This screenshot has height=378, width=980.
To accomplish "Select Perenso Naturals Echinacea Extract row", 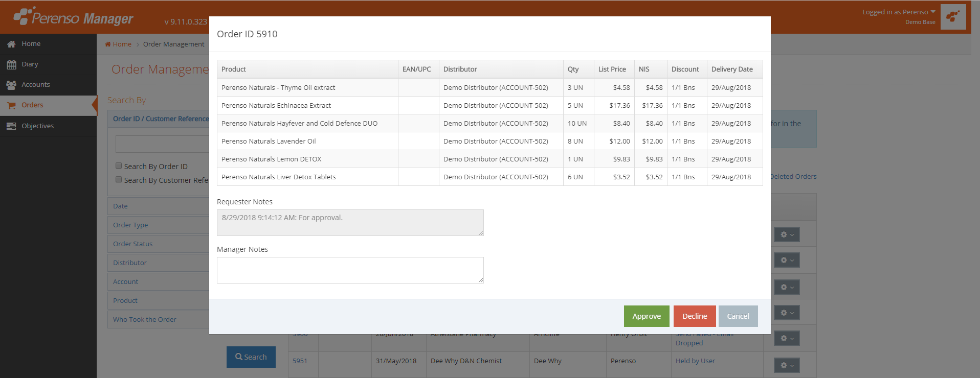I will point(489,105).
